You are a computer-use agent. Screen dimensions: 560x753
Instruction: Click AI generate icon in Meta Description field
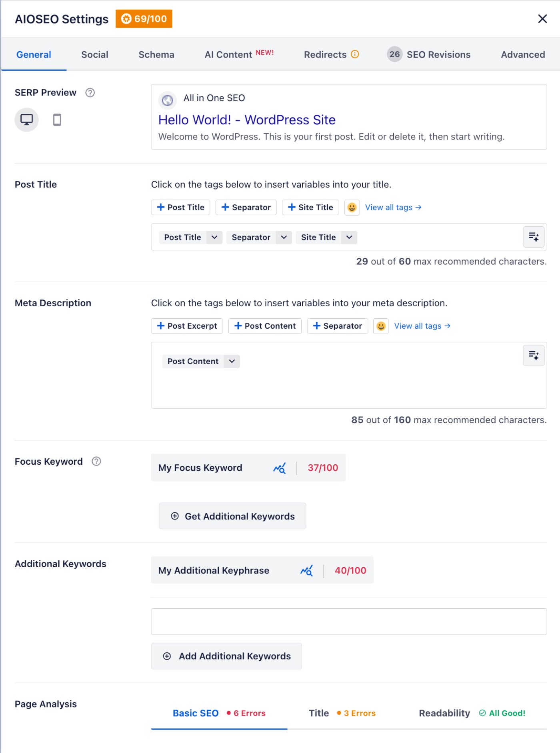click(533, 356)
